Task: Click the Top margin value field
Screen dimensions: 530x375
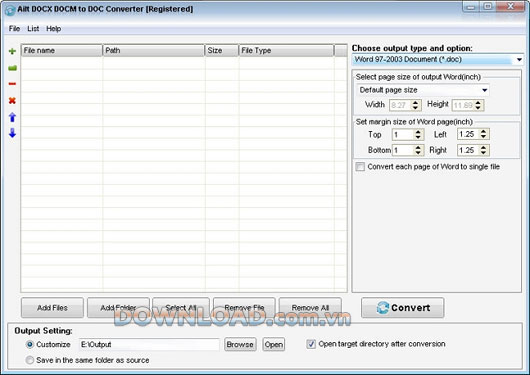Action: click(403, 135)
